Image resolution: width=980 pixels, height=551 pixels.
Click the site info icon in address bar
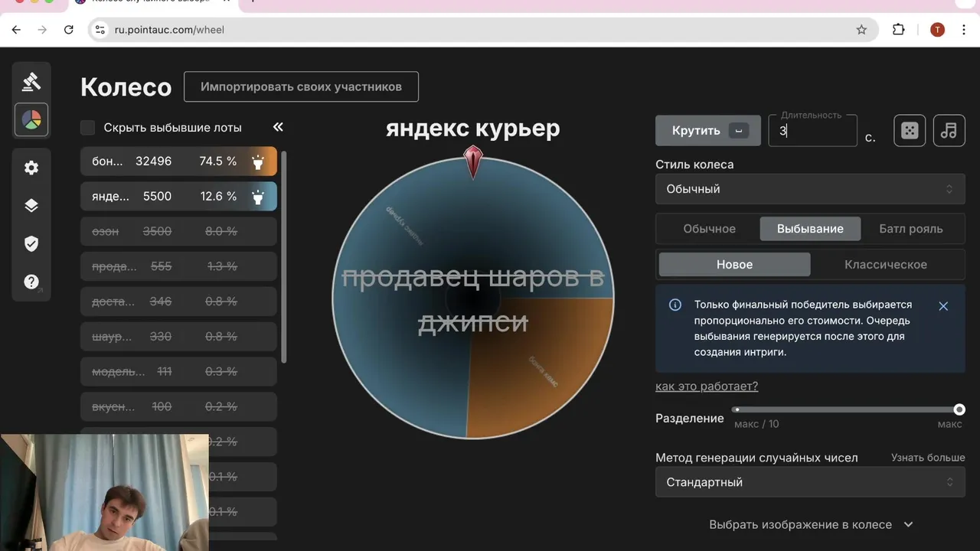coord(100,30)
